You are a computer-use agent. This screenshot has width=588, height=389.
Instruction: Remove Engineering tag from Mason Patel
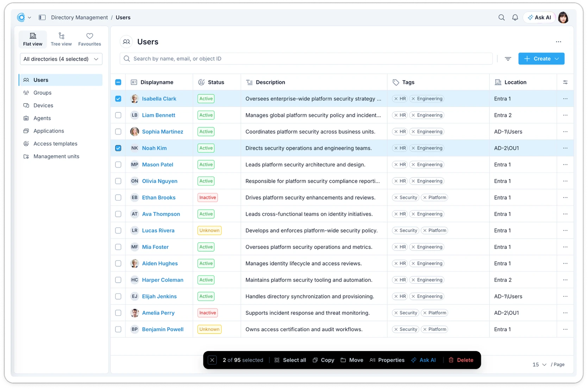[413, 164]
